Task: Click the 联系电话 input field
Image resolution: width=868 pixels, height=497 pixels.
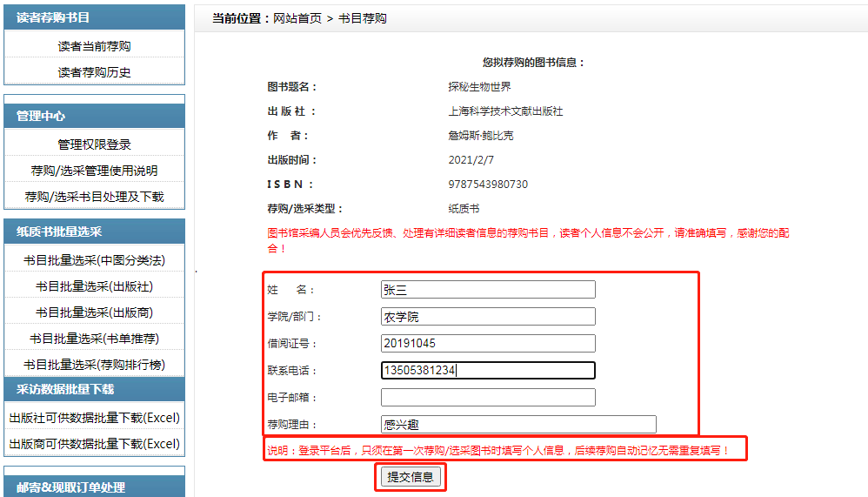Action: [487, 371]
